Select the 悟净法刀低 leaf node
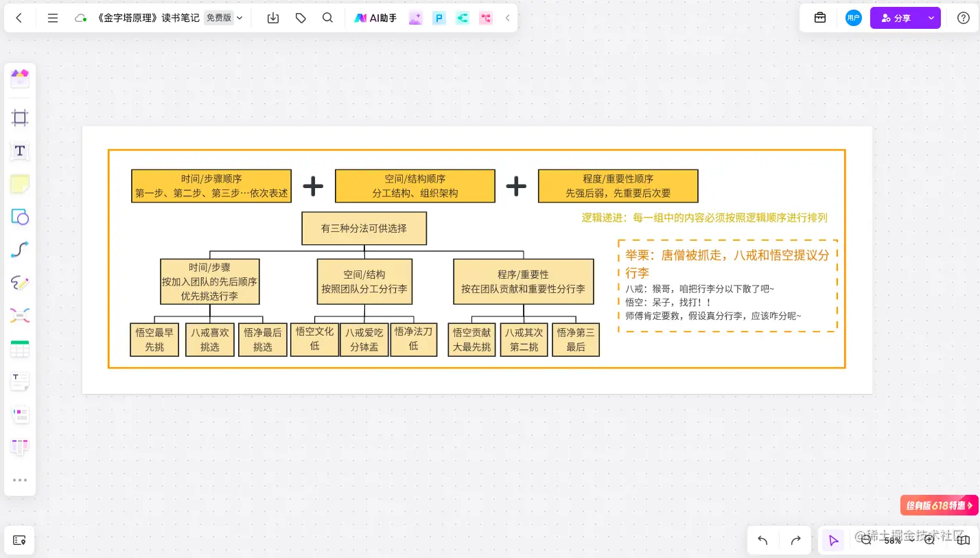 coord(414,340)
